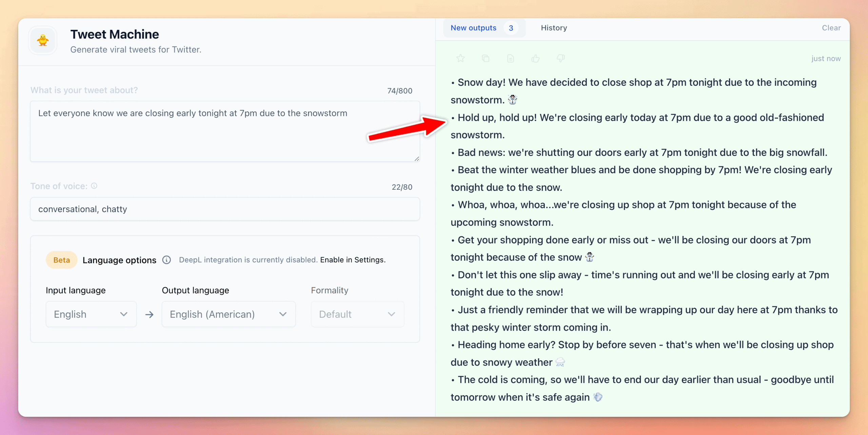Give the output a thumbs down
This screenshot has width=868, height=435.
tap(560, 58)
